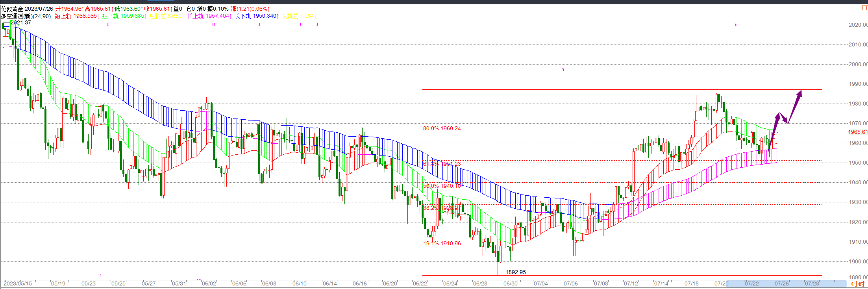Click the 2021.37 high price label
The image size is (868, 289).
(x=20, y=22)
